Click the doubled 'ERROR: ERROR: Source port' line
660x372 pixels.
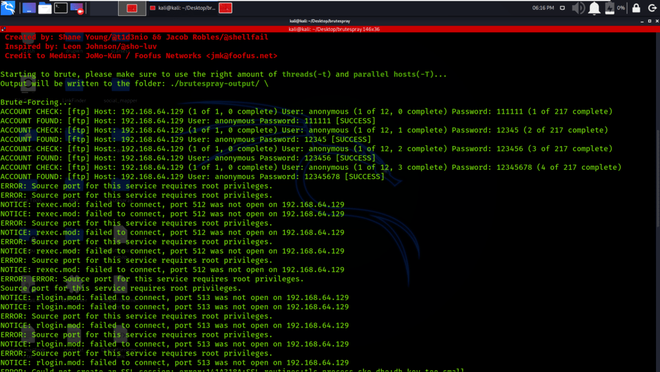(152, 279)
